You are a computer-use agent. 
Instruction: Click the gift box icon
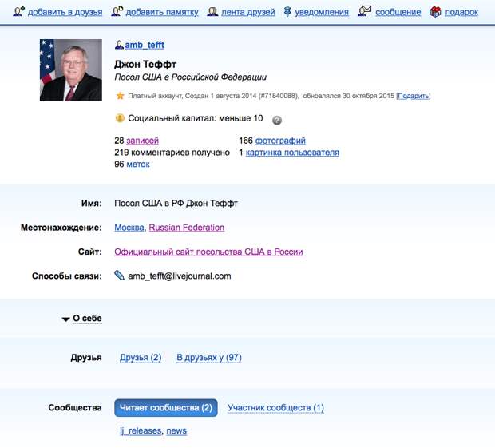[435, 12]
